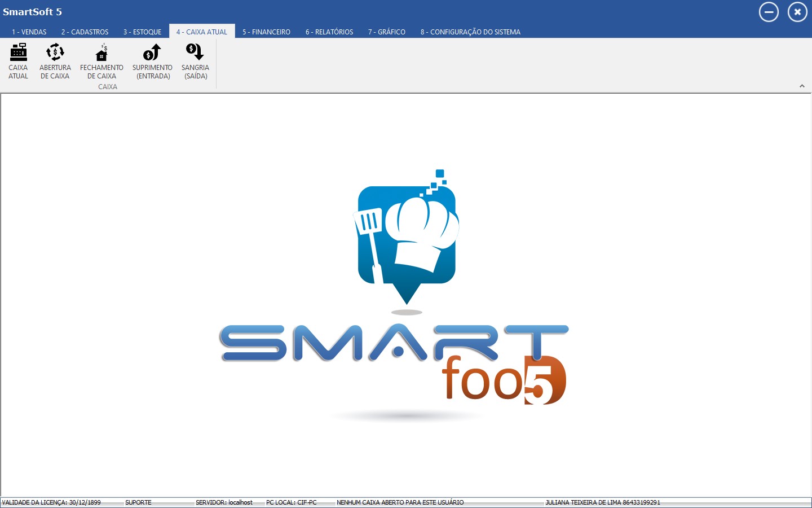Click the Smart Food 5 chef logo
The image size is (812, 508).
[x=406, y=237]
